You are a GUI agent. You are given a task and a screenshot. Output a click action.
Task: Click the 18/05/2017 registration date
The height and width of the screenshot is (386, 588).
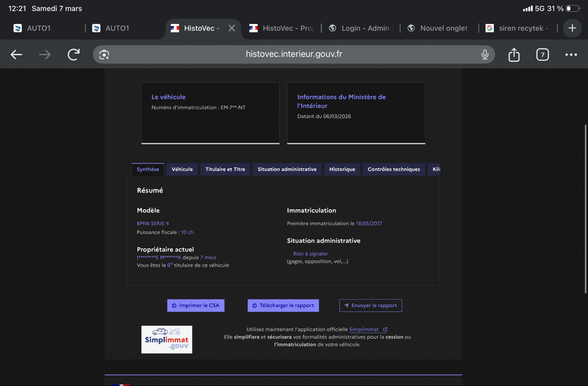pos(369,223)
